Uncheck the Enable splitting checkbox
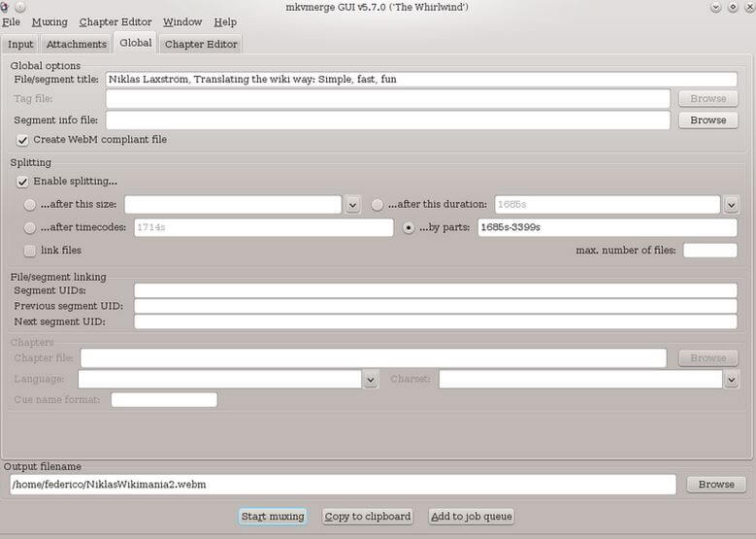This screenshot has width=756, height=539. [x=23, y=182]
